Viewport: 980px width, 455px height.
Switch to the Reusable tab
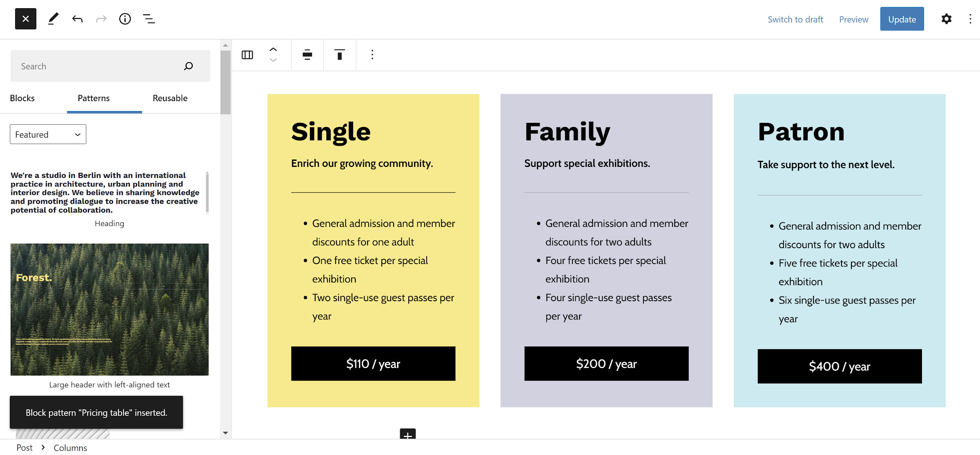pyautogui.click(x=169, y=98)
